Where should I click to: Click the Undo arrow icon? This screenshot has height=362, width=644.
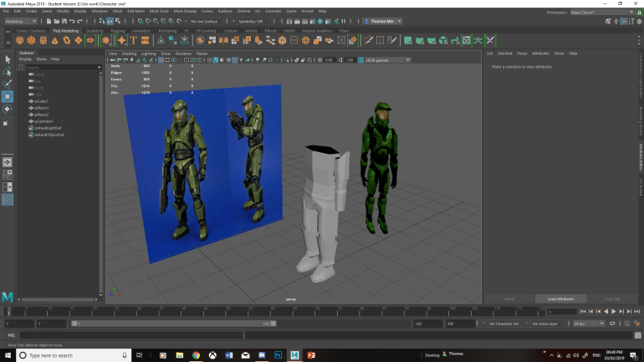coord(72,22)
